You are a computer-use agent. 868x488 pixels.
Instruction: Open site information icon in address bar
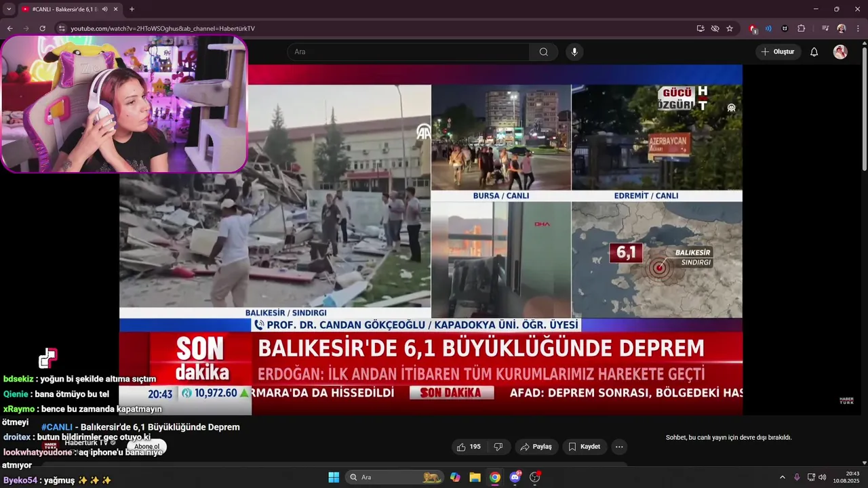pyautogui.click(x=62, y=28)
